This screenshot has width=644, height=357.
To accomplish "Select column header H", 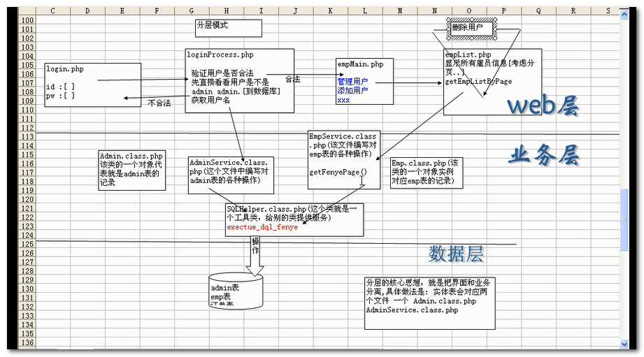I will click(x=227, y=11).
